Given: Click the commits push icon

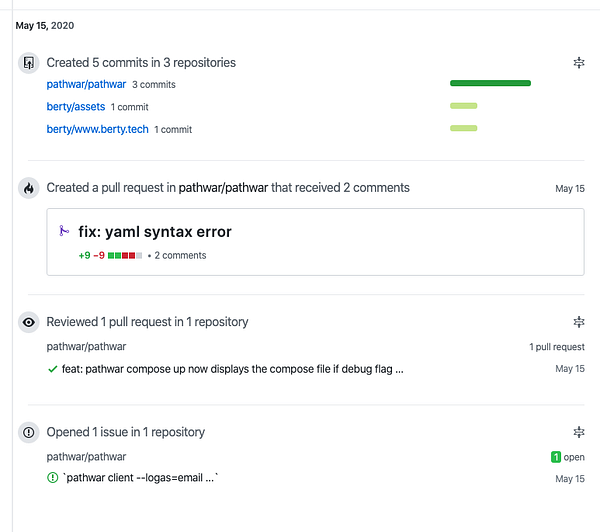Looking at the screenshot, I should [x=29, y=63].
